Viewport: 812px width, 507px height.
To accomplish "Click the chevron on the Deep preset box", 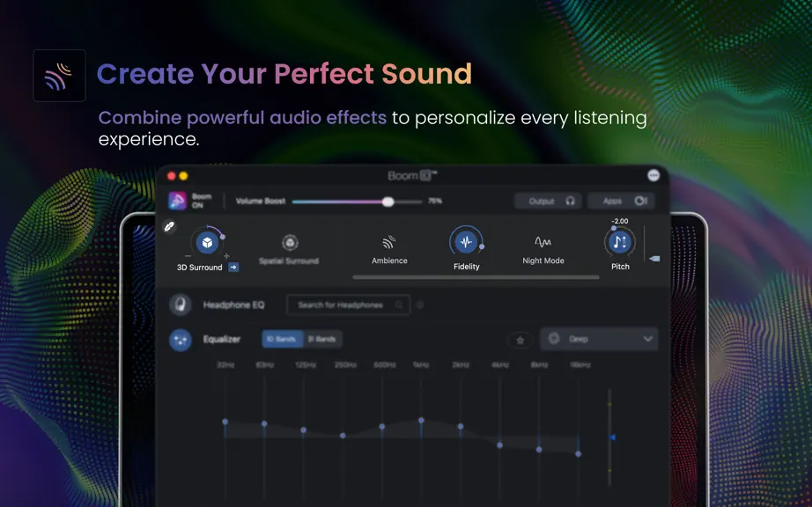I will click(x=648, y=340).
